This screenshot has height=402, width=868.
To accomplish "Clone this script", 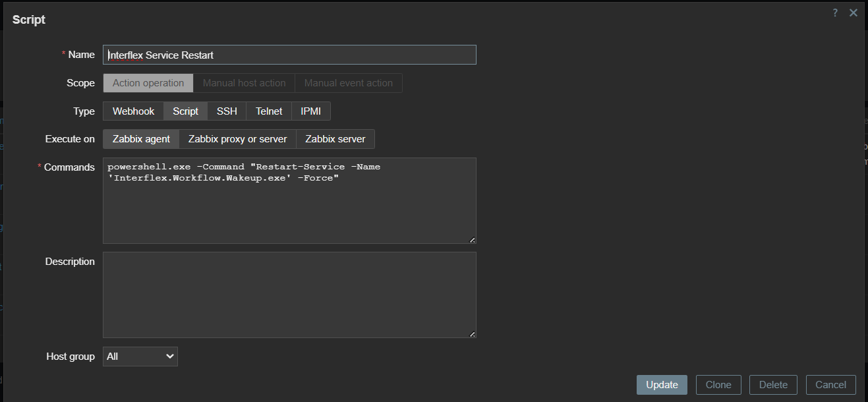I will 718,385.
